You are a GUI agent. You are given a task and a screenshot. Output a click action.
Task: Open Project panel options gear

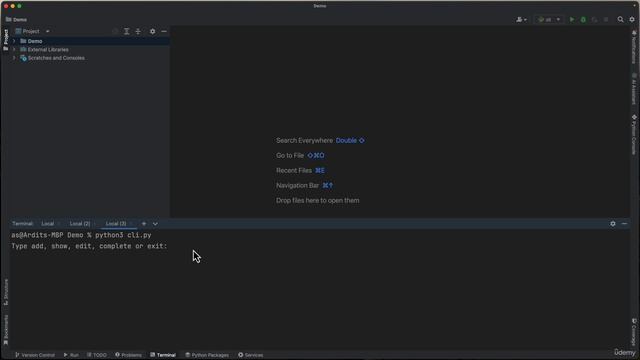(152, 31)
